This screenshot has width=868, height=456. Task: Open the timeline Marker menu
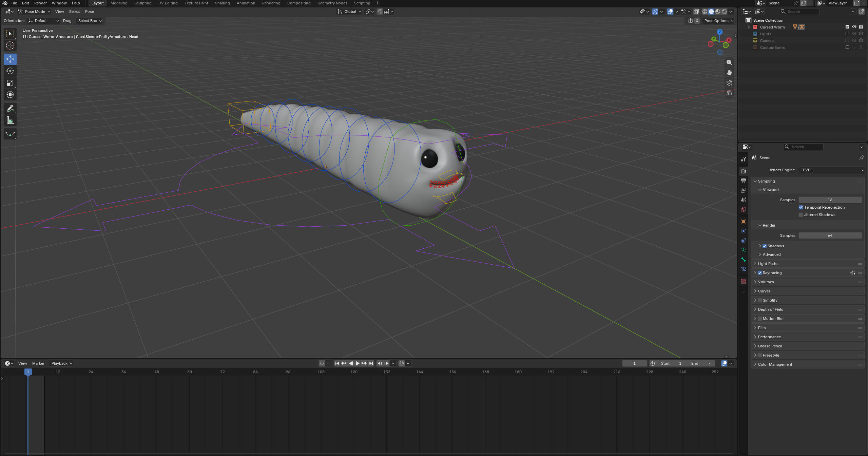[38, 363]
